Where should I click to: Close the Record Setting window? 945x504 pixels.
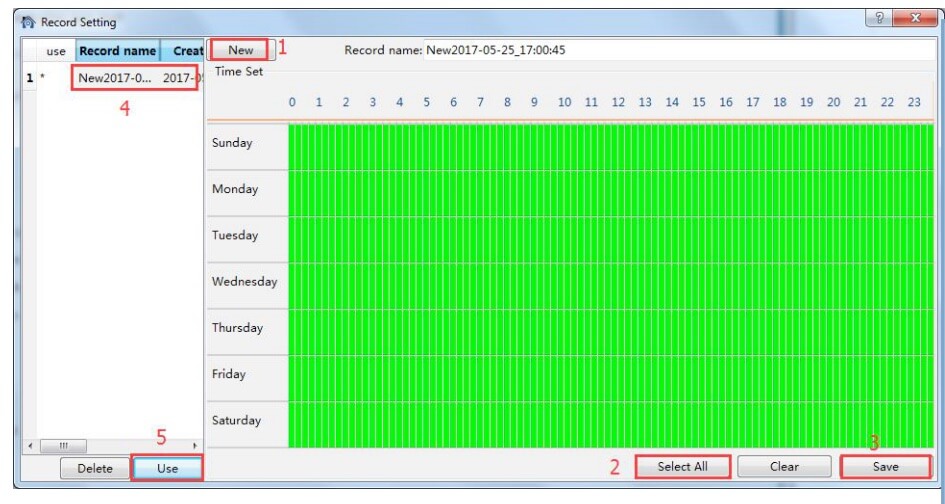915,18
